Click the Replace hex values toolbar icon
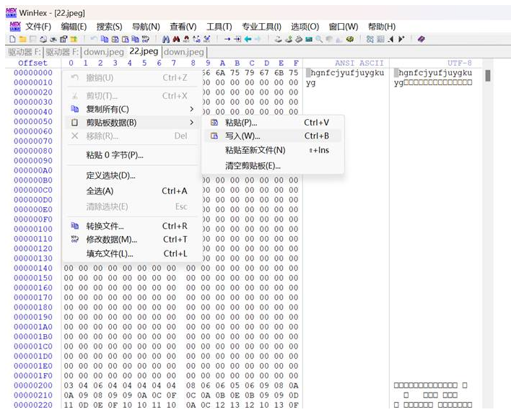The image size is (511, 420). (206, 39)
